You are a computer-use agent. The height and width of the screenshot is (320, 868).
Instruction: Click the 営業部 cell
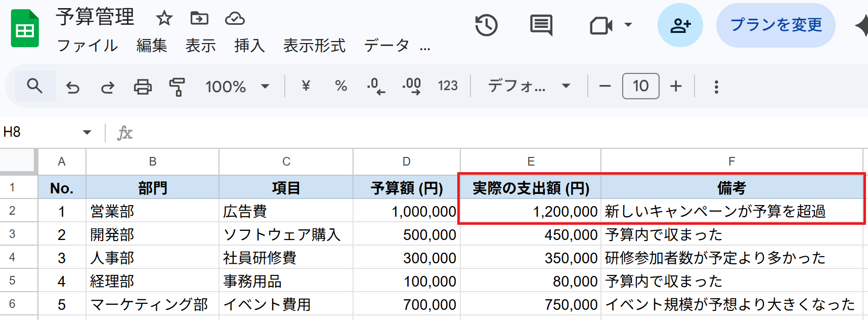153,211
